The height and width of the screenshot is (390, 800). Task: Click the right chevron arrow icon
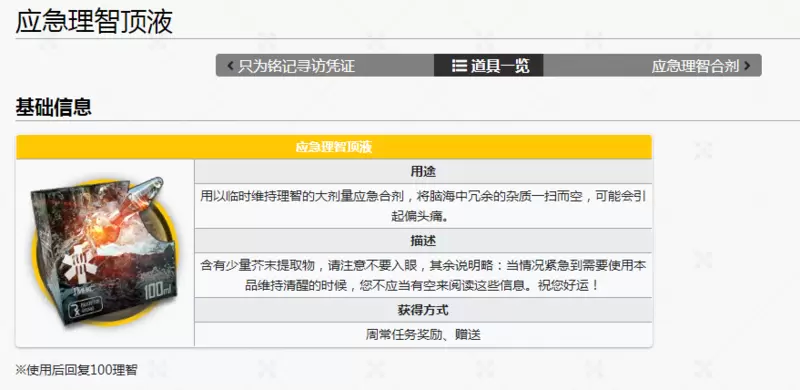pos(747,66)
